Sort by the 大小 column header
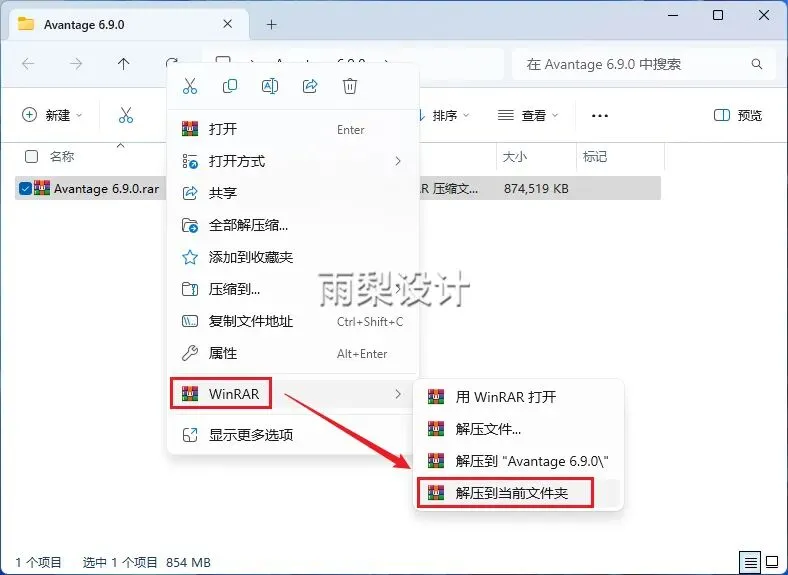Screen dimensions: 788x575 coord(536,157)
